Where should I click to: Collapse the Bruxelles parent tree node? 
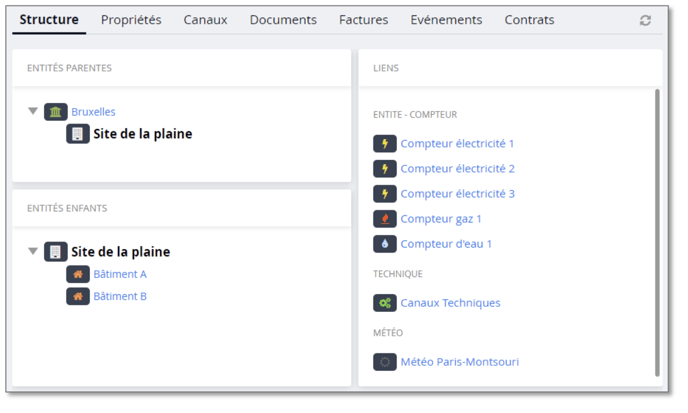pos(33,112)
